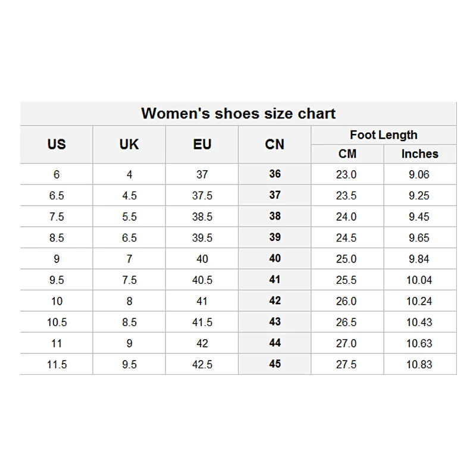476x476 pixels.
Task: Select the bold CN size 36 cell
Action: pos(275,174)
